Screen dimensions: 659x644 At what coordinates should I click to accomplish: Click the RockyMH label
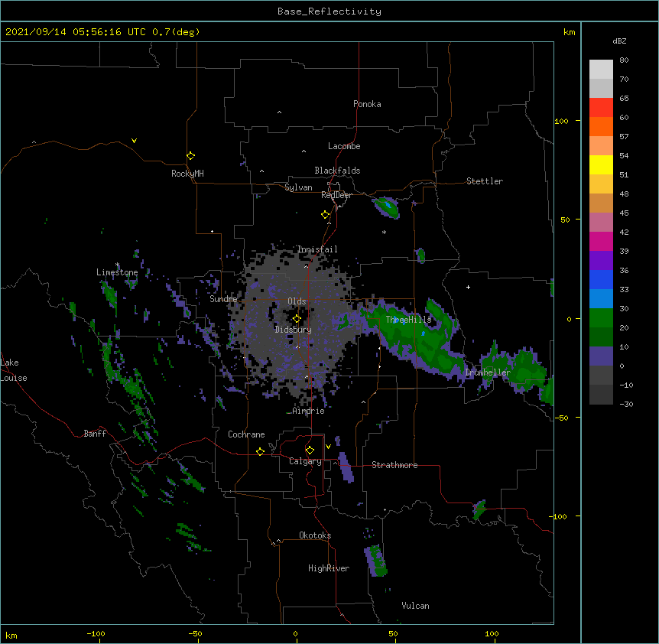click(187, 174)
